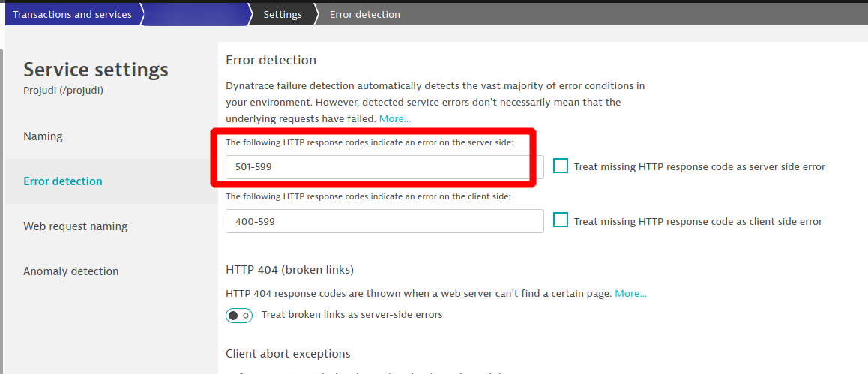Screen dimensions: 868x374
Task: Follow More link about HTTP 404 codes
Action: (x=630, y=293)
